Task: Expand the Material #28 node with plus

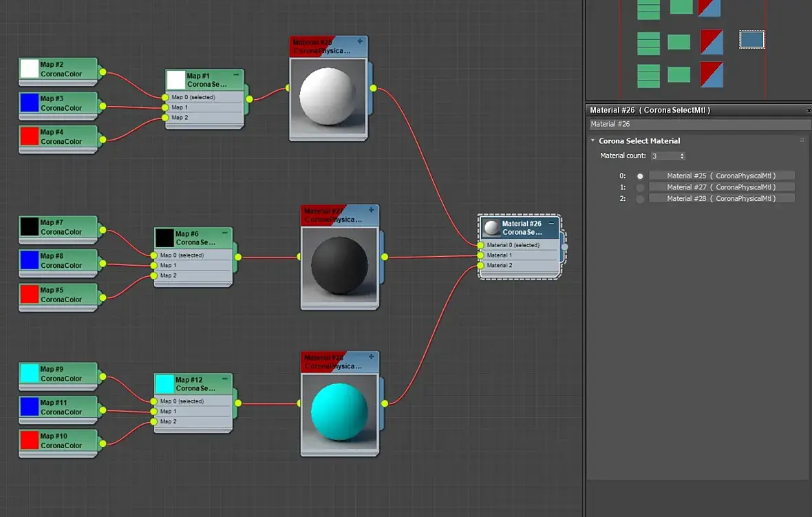Action: coord(372,357)
